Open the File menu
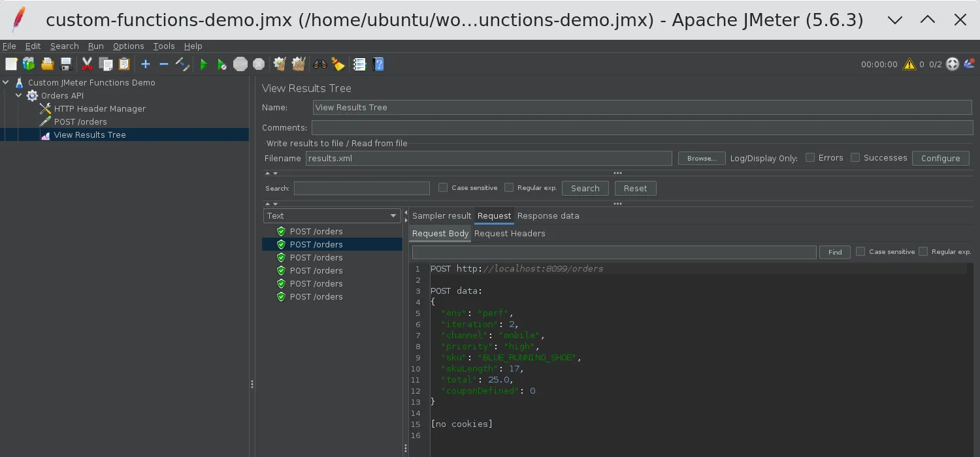Image resolution: width=980 pixels, height=457 pixels. coord(9,46)
